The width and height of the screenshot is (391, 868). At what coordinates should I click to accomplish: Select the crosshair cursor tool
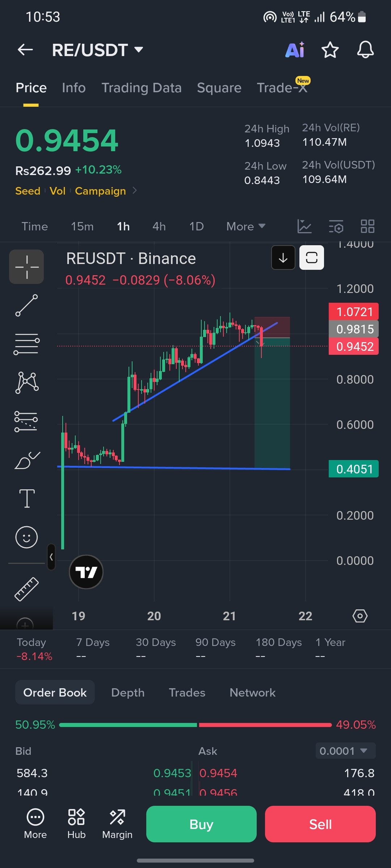(26, 267)
